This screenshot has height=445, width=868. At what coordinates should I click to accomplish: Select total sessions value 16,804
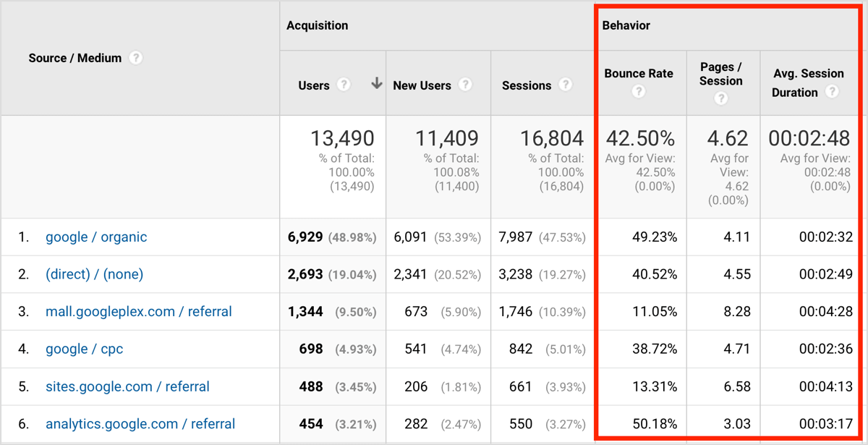pyautogui.click(x=552, y=137)
